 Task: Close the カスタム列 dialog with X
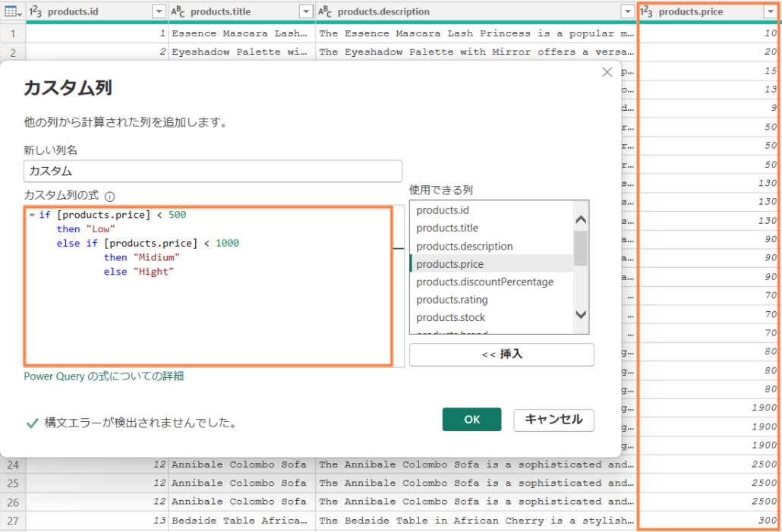tap(607, 72)
